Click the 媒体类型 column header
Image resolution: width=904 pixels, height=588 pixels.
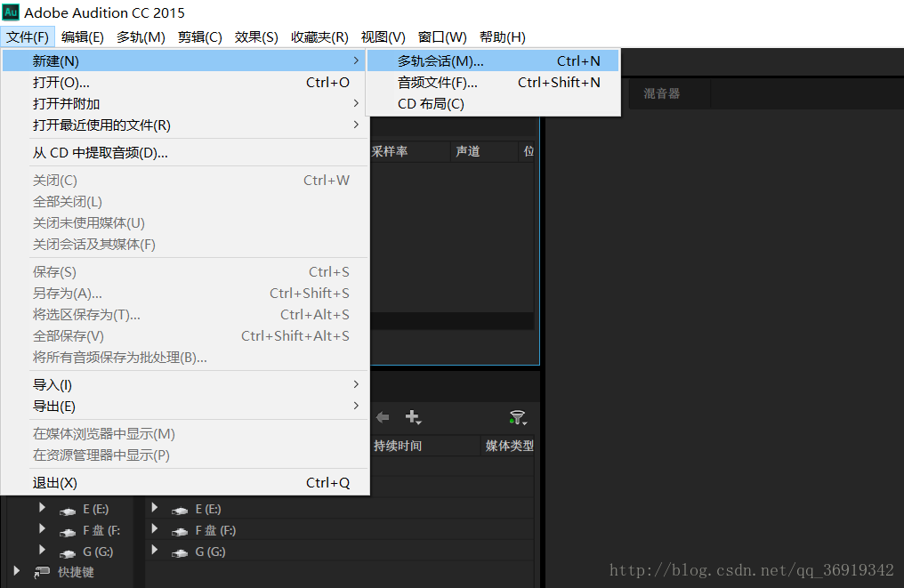(509, 446)
